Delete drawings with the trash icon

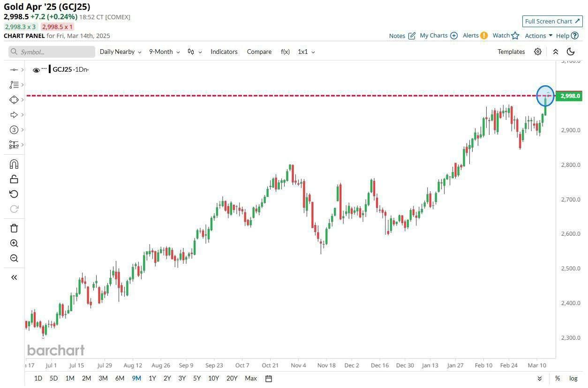pyautogui.click(x=14, y=228)
